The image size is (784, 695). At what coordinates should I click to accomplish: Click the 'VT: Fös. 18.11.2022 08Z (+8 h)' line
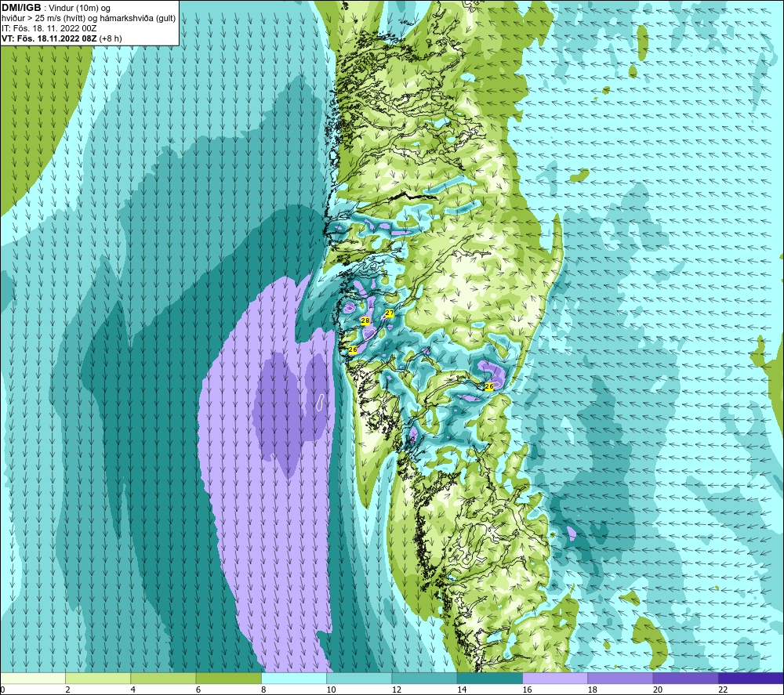[61, 38]
